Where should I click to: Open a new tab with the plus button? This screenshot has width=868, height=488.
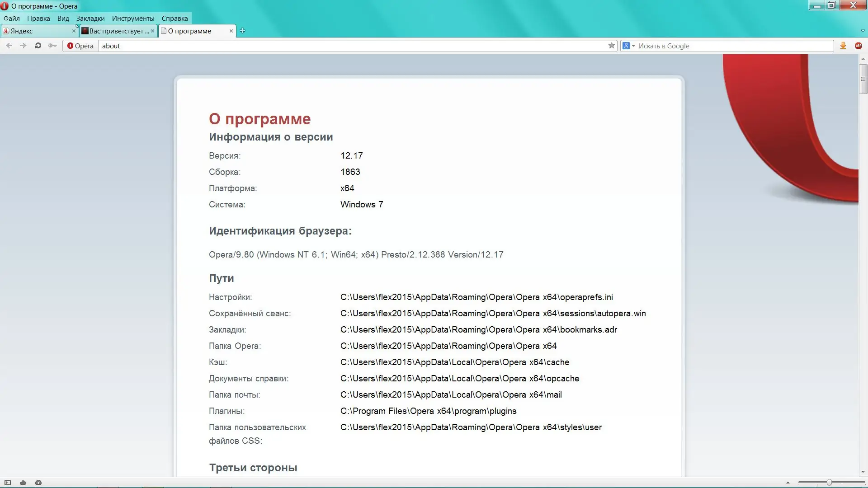pyautogui.click(x=243, y=31)
